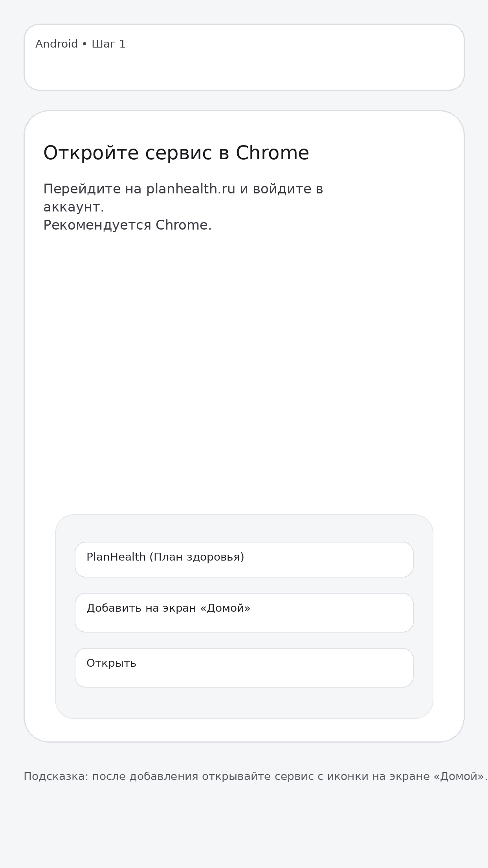The image size is (488, 868).
Task: Tap the "Открыть" button
Action: 244,668
